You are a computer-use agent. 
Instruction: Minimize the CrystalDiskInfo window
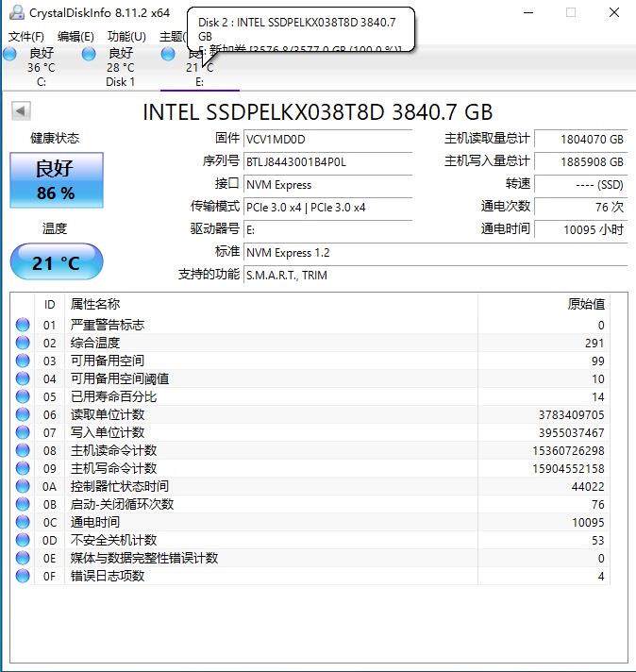[528, 12]
